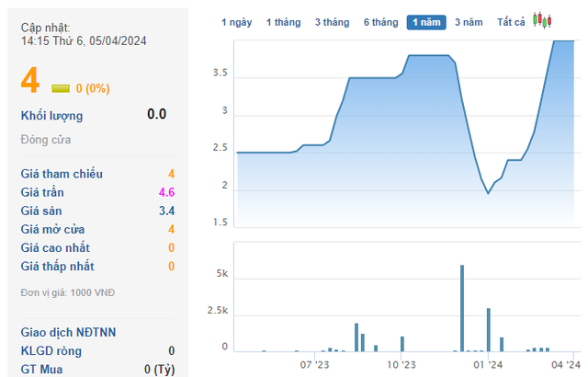Select the '1 tháng' time range
The image size is (588, 377).
point(284,22)
